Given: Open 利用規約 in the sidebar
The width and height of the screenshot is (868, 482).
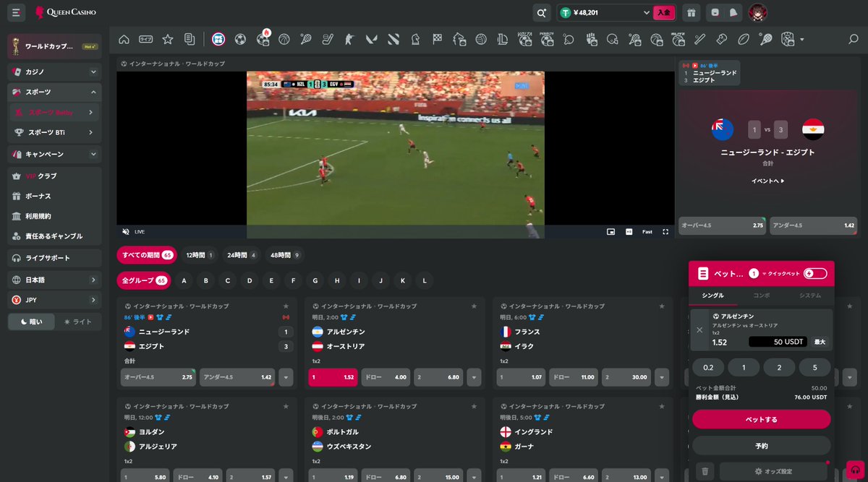Looking at the screenshot, I should coord(54,216).
